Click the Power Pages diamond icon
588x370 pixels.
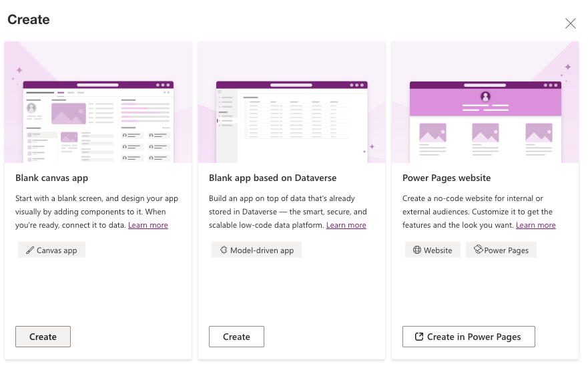(x=477, y=250)
